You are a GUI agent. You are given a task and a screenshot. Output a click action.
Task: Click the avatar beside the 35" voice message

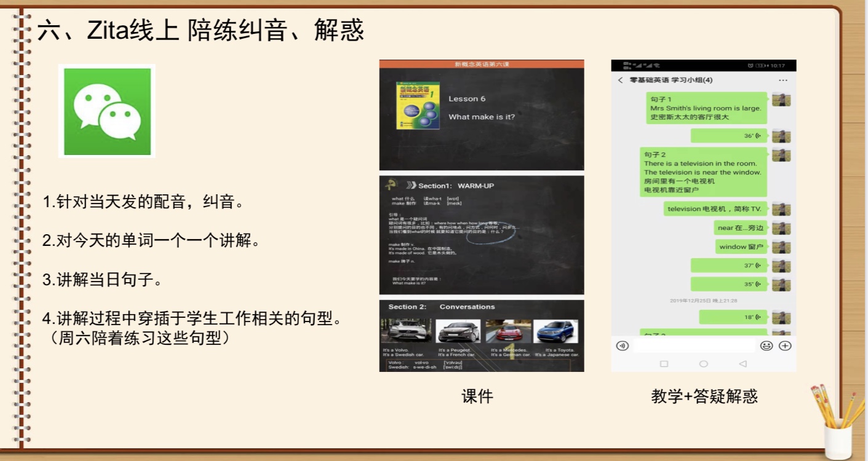click(781, 285)
